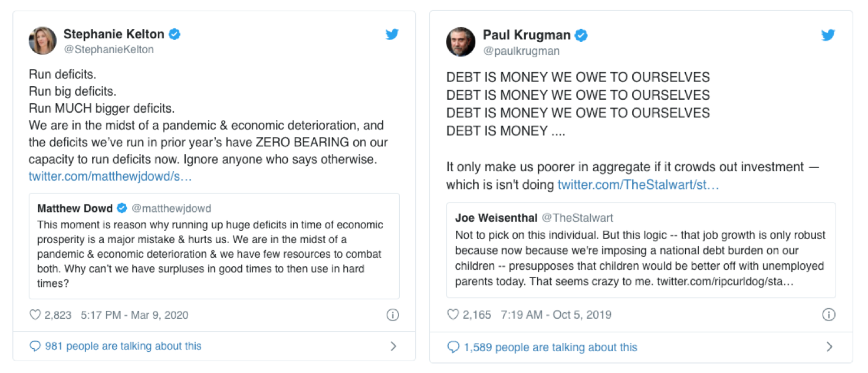Click speech bubble icon under Kelton tweet
The width and height of the screenshot is (868, 373).
click(35, 346)
